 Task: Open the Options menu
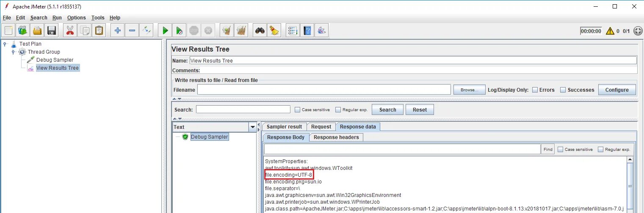tap(77, 18)
